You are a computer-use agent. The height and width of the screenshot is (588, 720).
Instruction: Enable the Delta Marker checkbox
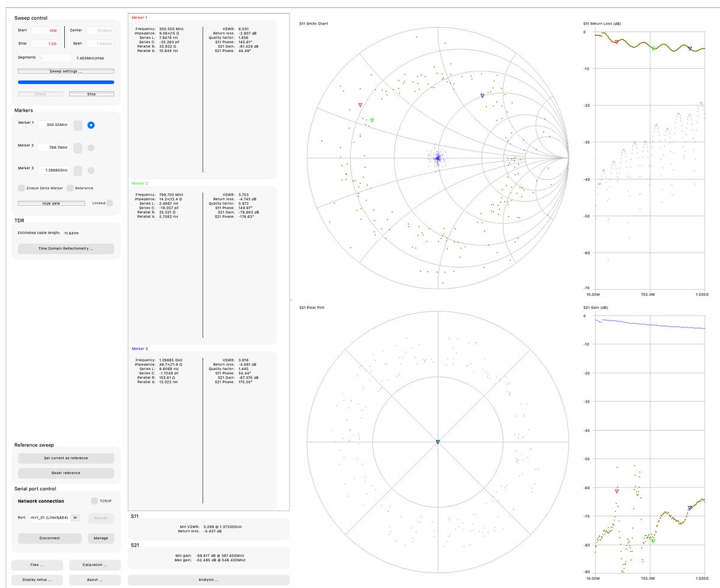pyautogui.click(x=21, y=188)
